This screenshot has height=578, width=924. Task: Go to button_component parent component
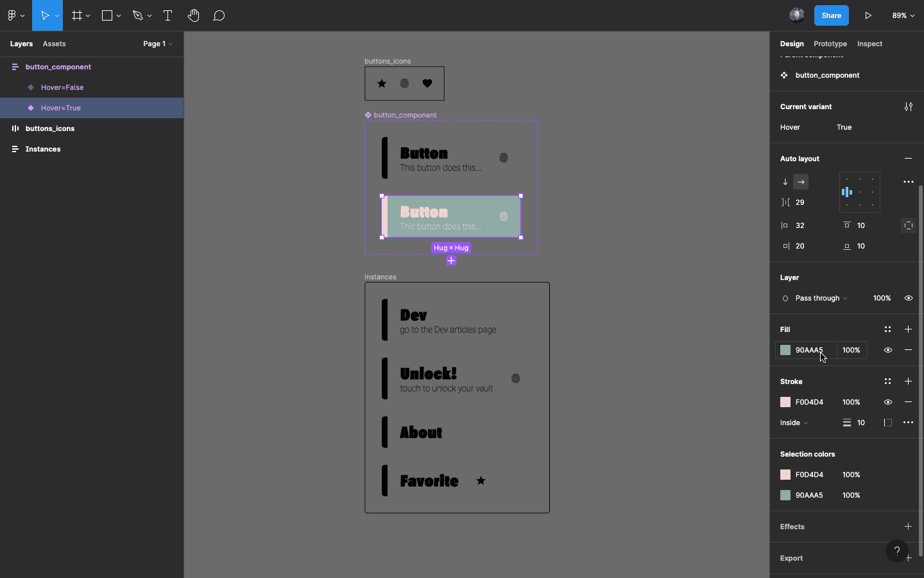[827, 75]
